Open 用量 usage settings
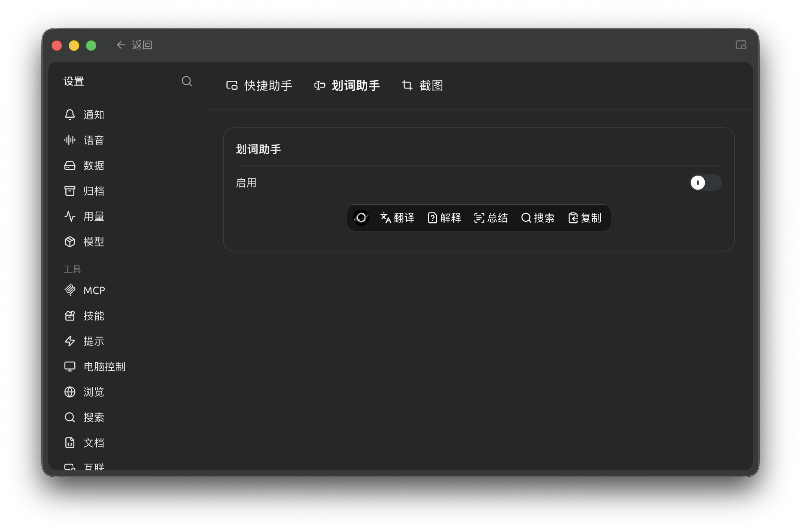 [x=126, y=216]
